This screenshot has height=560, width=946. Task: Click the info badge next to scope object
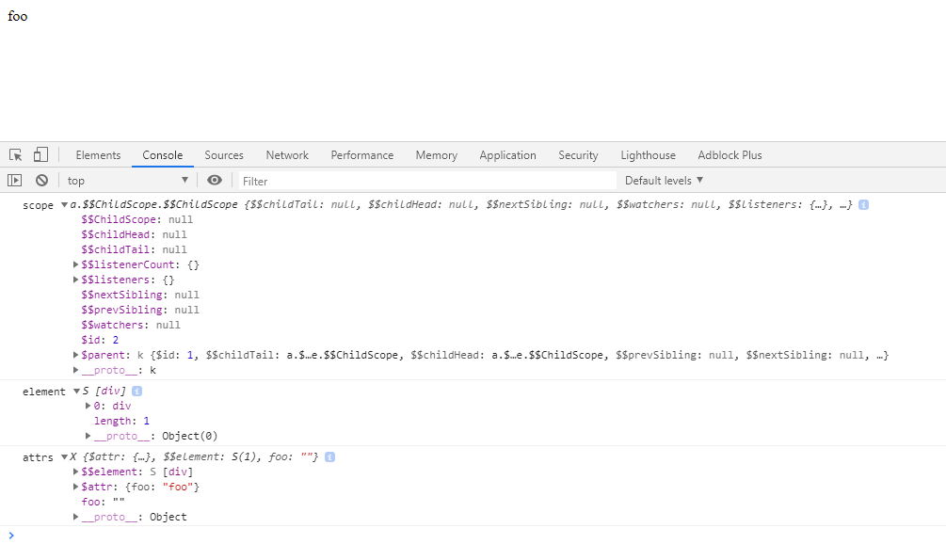click(863, 205)
